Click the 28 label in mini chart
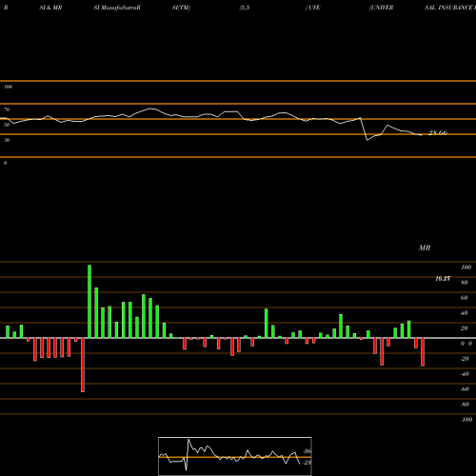Screen dimensions: 476x476 [307, 463]
